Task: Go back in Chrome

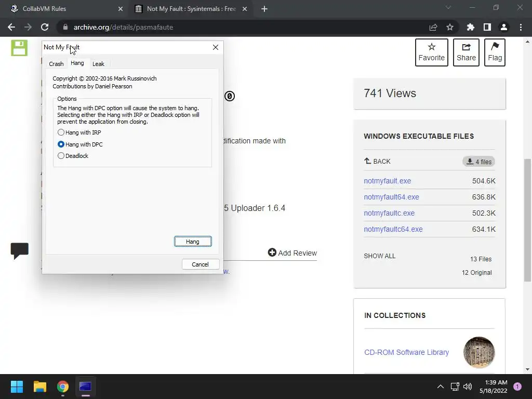Action: click(11, 27)
